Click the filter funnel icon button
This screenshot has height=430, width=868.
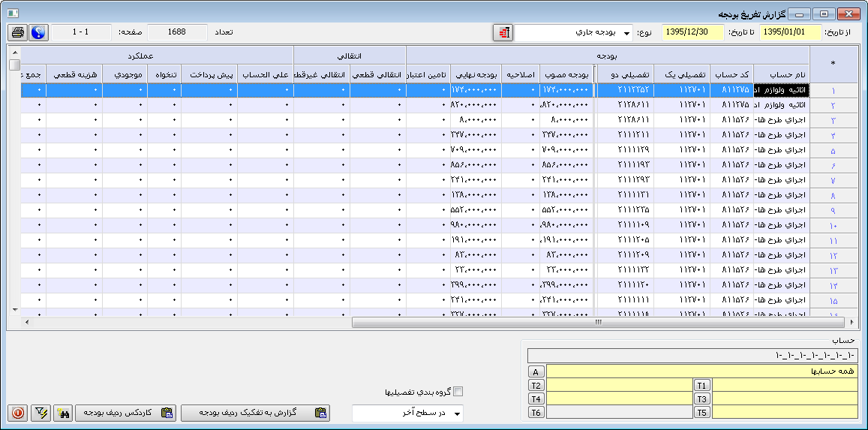(41, 413)
